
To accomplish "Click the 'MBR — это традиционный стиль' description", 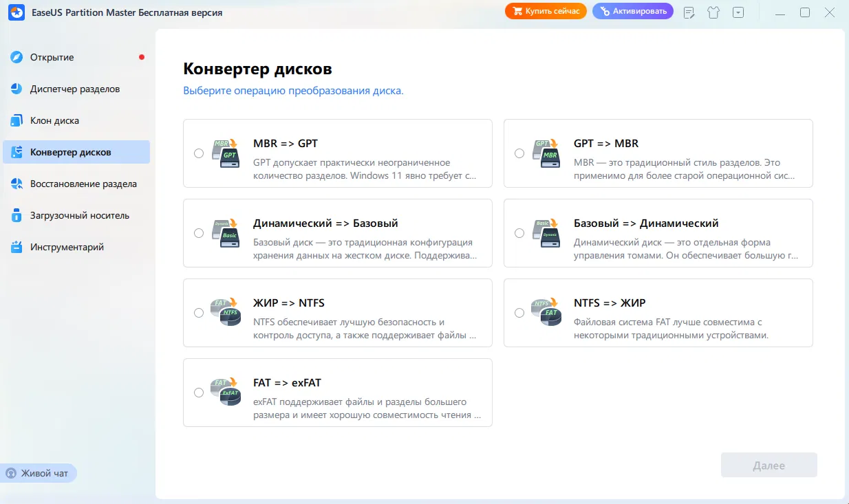I will (685, 169).
